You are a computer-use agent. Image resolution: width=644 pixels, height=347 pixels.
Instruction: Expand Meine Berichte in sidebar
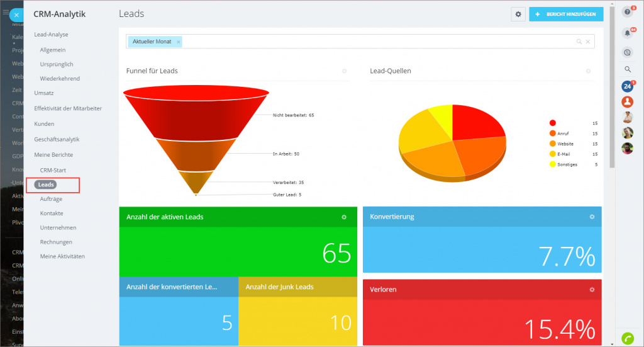click(x=53, y=154)
